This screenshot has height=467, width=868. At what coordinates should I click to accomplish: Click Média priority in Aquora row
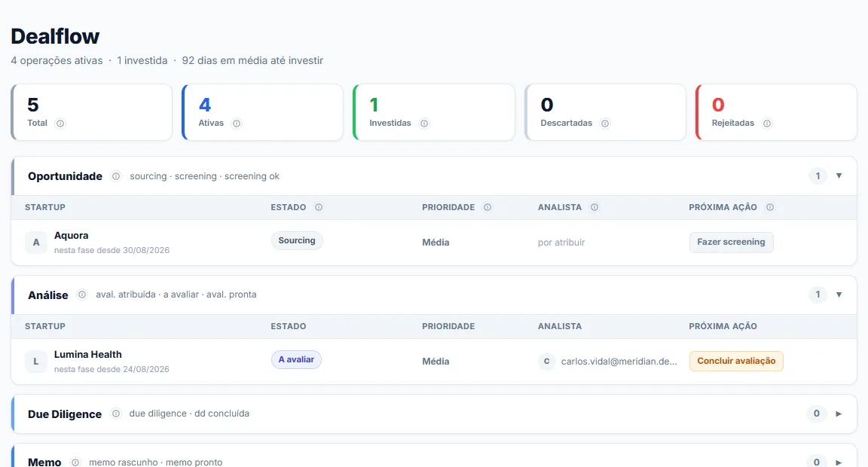tap(436, 243)
